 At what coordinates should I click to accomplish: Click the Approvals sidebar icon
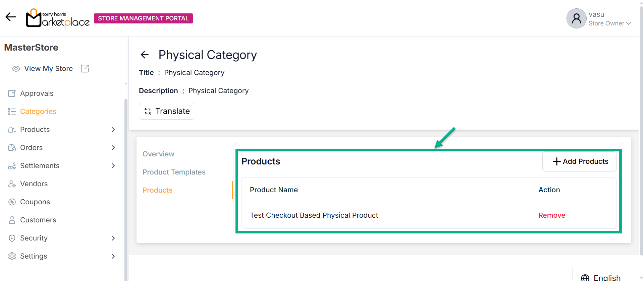pos(12,93)
